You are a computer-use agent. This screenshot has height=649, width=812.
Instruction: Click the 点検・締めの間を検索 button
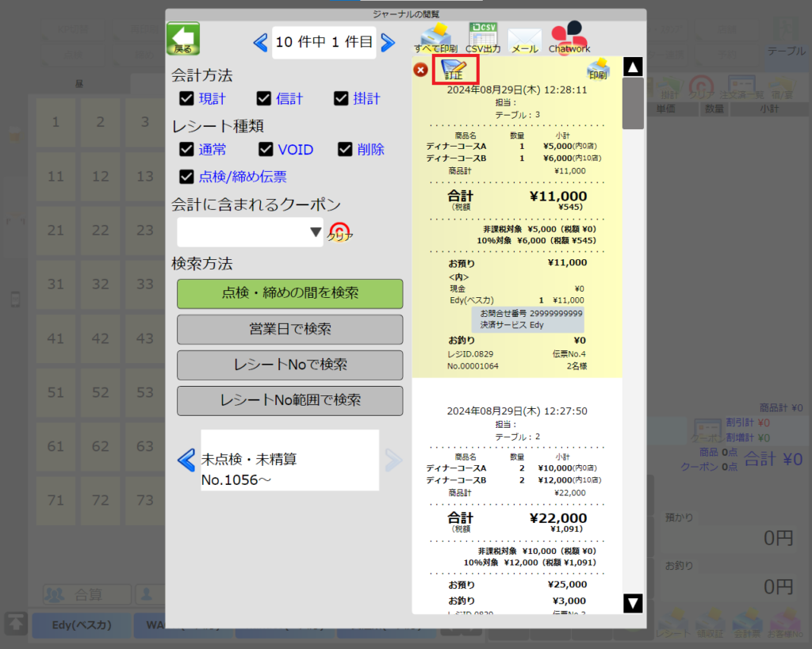coord(289,293)
